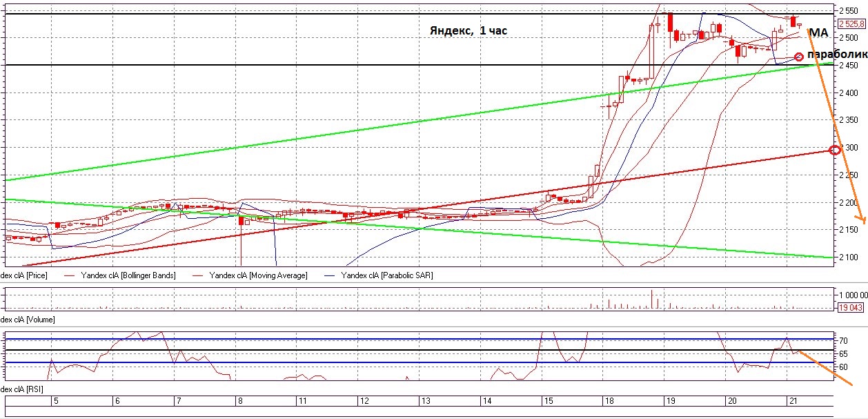Select the clA [RSI] pane label

point(21,391)
